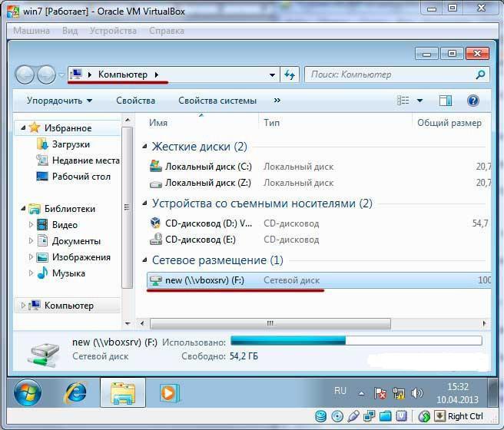Image resolution: width=504 pixels, height=430 pixels.
Task: Open the Вид menu in VirtualBox
Action: point(70,31)
